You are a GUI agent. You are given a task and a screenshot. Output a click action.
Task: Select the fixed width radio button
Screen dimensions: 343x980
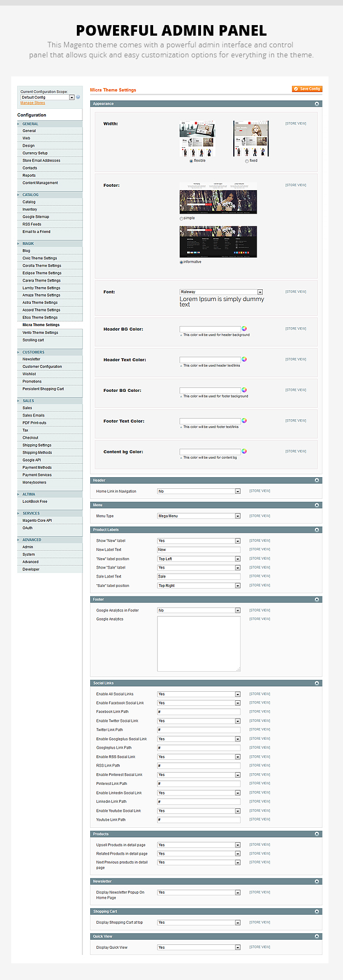tap(247, 161)
